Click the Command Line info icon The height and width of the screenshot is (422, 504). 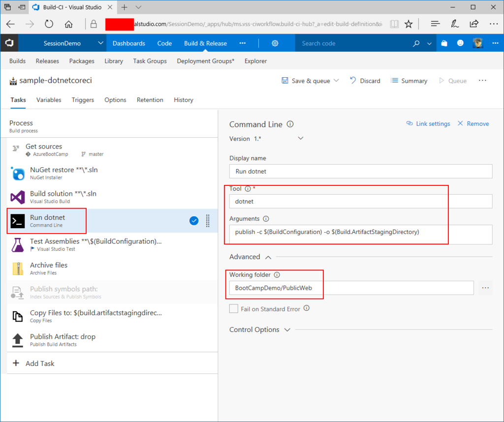coord(290,124)
